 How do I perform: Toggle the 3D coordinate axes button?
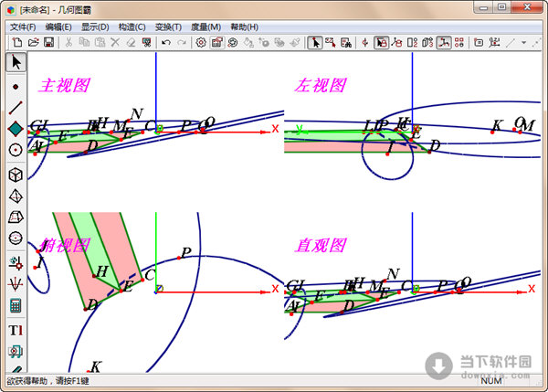point(444,43)
